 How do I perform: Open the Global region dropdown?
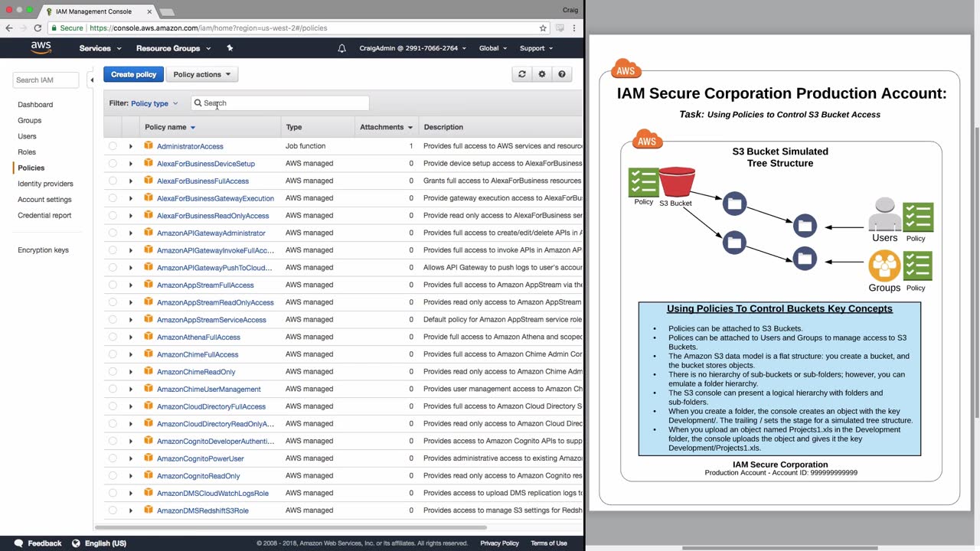pyautogui.click(x=493, y=48)
